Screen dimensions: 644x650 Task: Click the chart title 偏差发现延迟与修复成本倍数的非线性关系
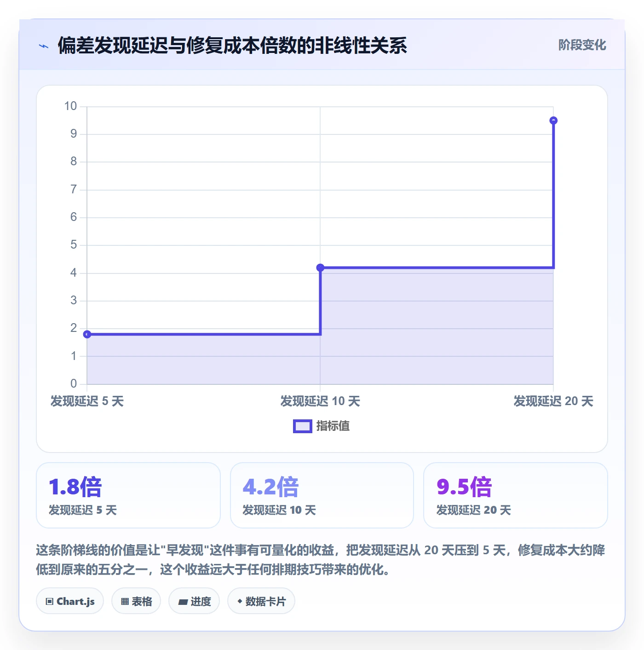coord(232,46)
